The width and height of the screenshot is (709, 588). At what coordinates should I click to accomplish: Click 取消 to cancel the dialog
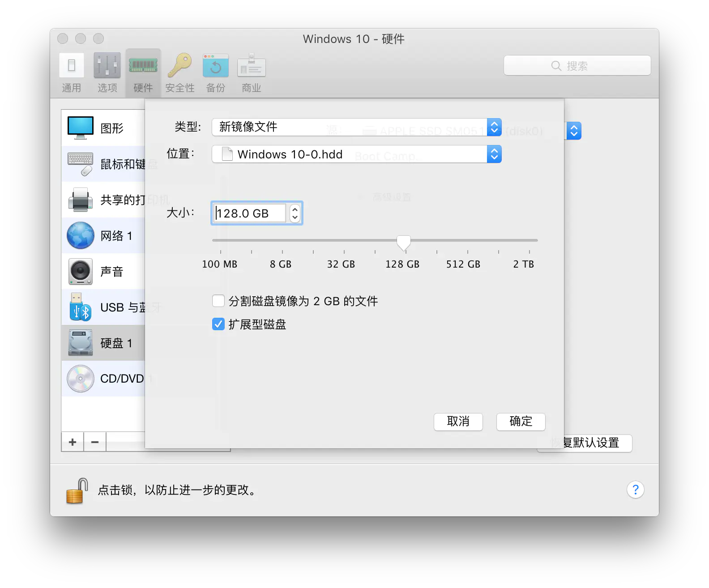pyautogui.click(x=458, y=422)
